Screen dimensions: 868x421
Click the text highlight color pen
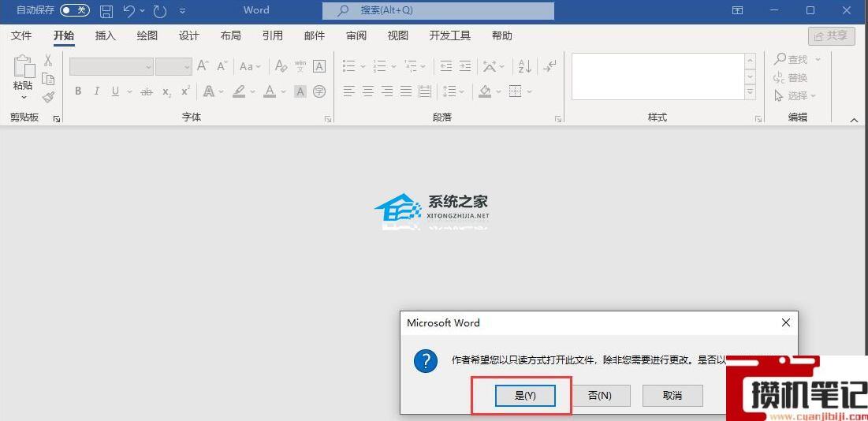pos(239,91)
